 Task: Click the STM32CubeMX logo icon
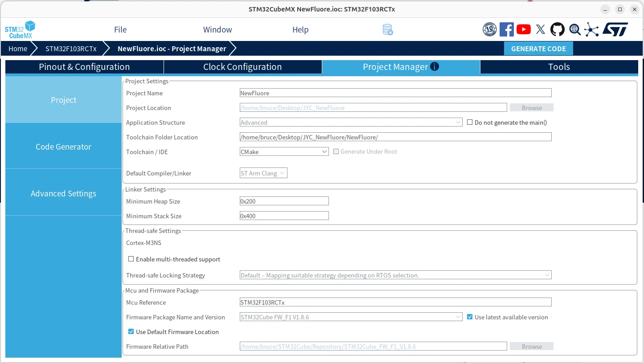[x=20, y=29]
